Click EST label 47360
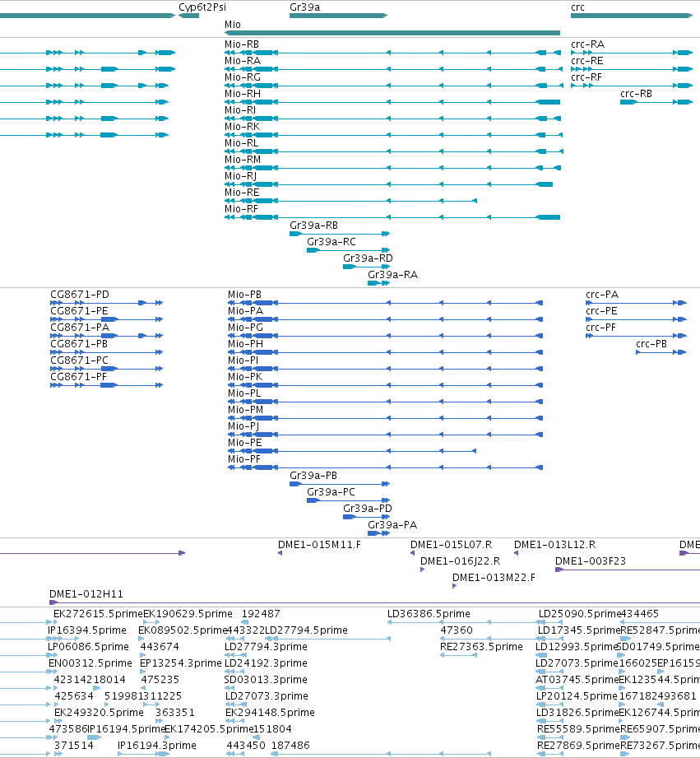 point(457,630)
